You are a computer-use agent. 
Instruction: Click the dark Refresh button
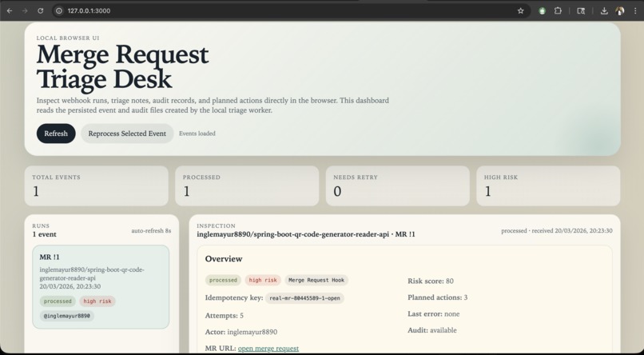point(56,134)
